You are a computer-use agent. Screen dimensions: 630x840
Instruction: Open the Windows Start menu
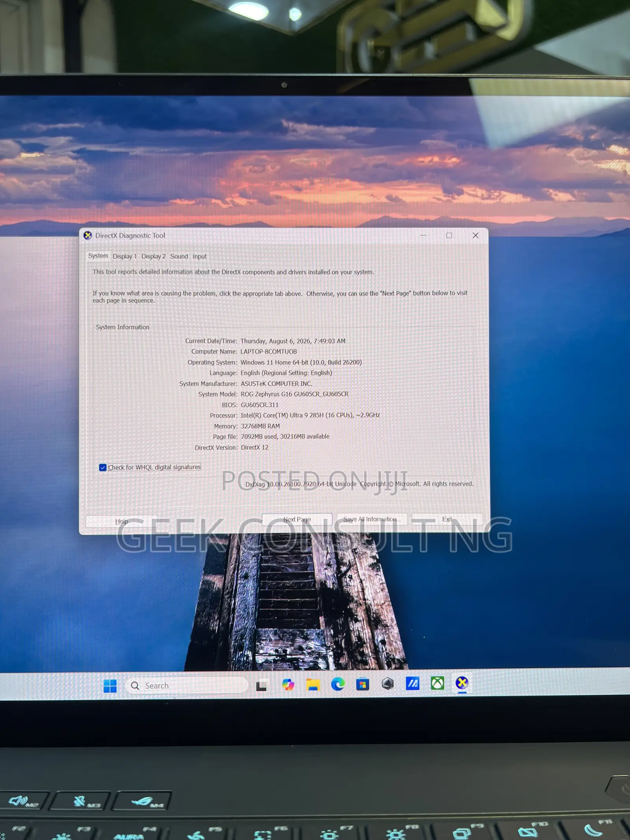click(x=110, y=686)
